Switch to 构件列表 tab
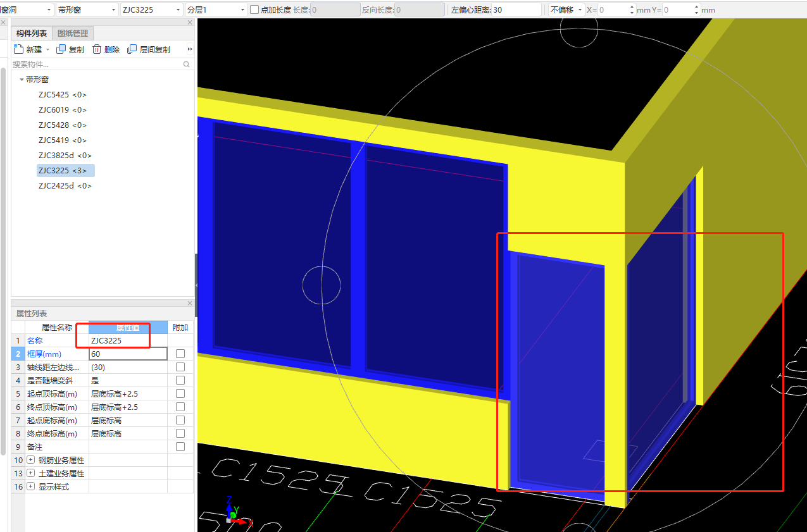Screen dimensions: 807x532 point(32,34)
